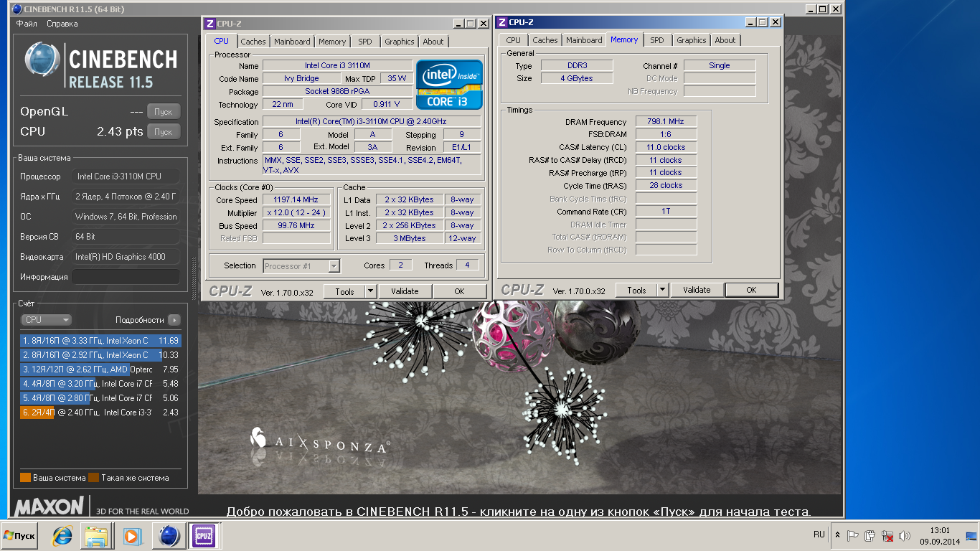Select About tab in right CPU-Z window

point(725,40)
